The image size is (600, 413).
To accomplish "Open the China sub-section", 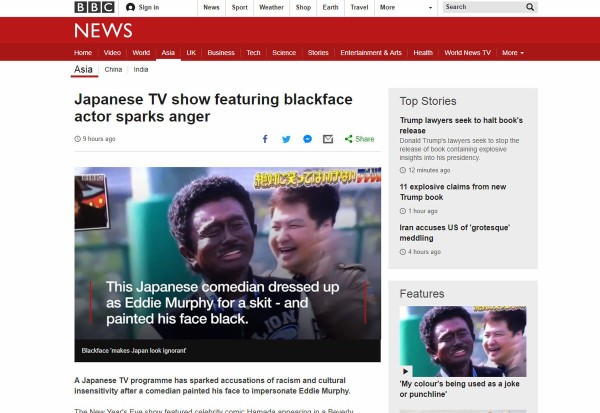I will pyautogui.click(x=113, y=70).
